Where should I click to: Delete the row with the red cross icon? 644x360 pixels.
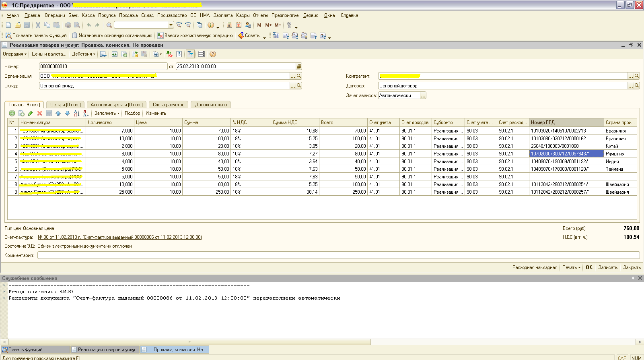click(x=39, y=113)
